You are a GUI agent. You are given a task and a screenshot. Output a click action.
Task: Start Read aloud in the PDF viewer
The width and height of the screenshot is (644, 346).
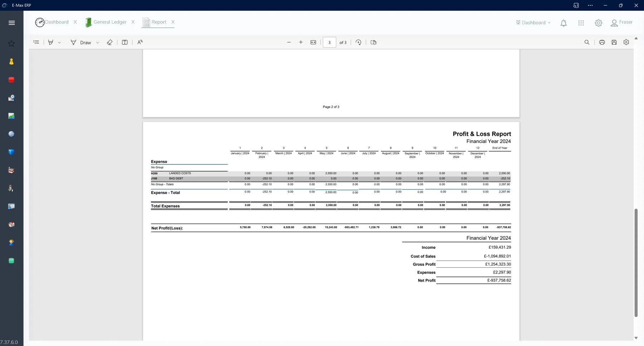[140, 42]
